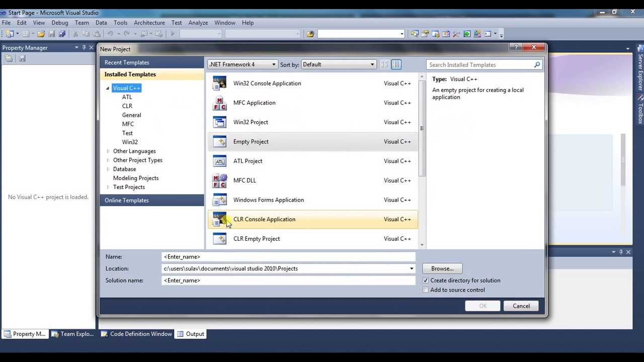Image resolution: width=644 pixels, height=362 pixels.
Task: Expand the Database node
Action: [x=108, y=169]
